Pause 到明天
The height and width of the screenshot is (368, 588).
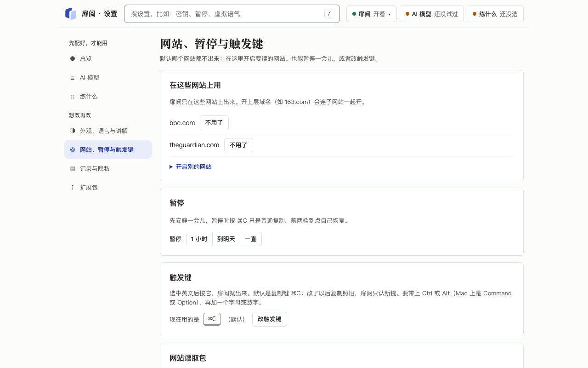click(x=226, y=239)
